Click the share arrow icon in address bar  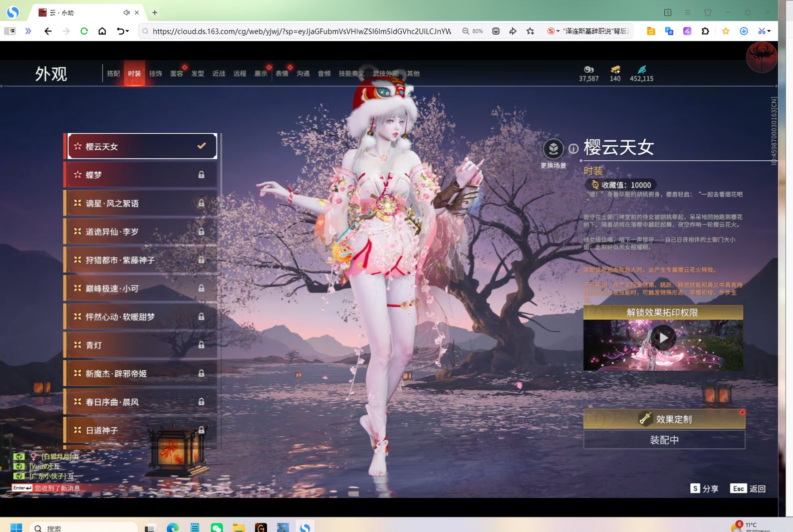point(512,31)
